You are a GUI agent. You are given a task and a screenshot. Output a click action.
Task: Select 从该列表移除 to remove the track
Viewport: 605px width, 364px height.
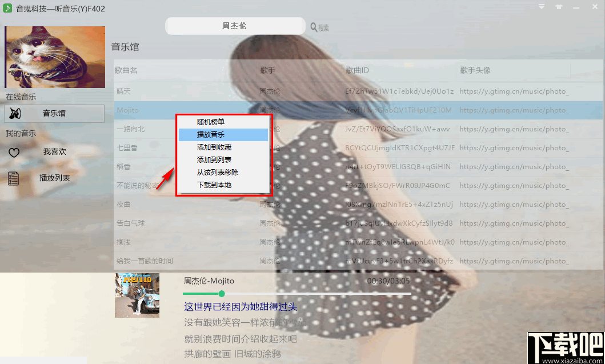[210, 174]
